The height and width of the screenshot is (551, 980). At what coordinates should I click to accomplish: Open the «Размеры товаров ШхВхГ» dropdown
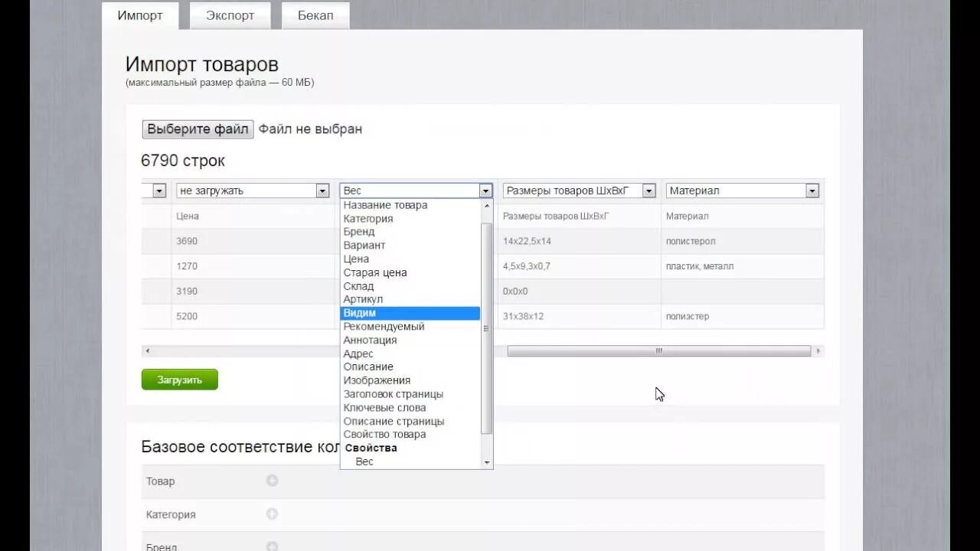[x=648, y=190]
